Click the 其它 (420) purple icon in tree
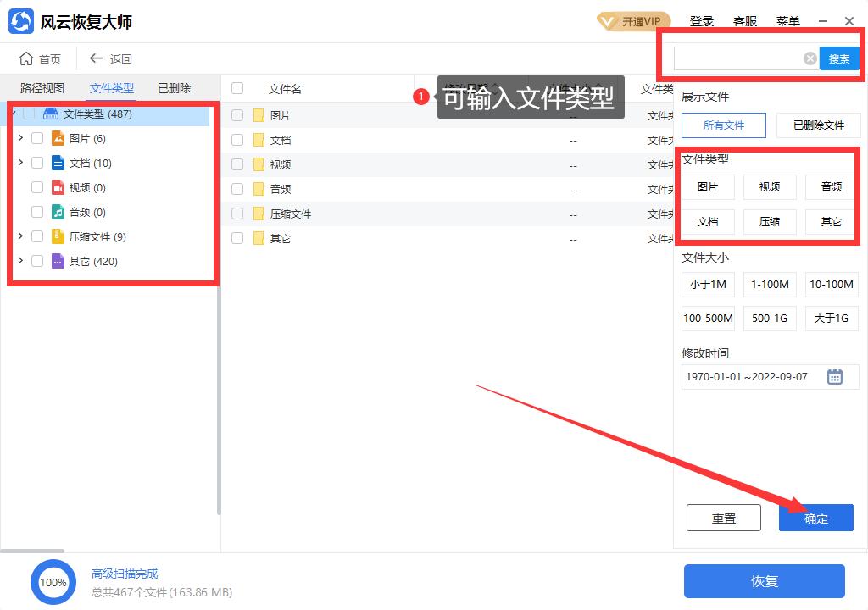This screenshot has width=868, height=610. (x=58, y=261)
